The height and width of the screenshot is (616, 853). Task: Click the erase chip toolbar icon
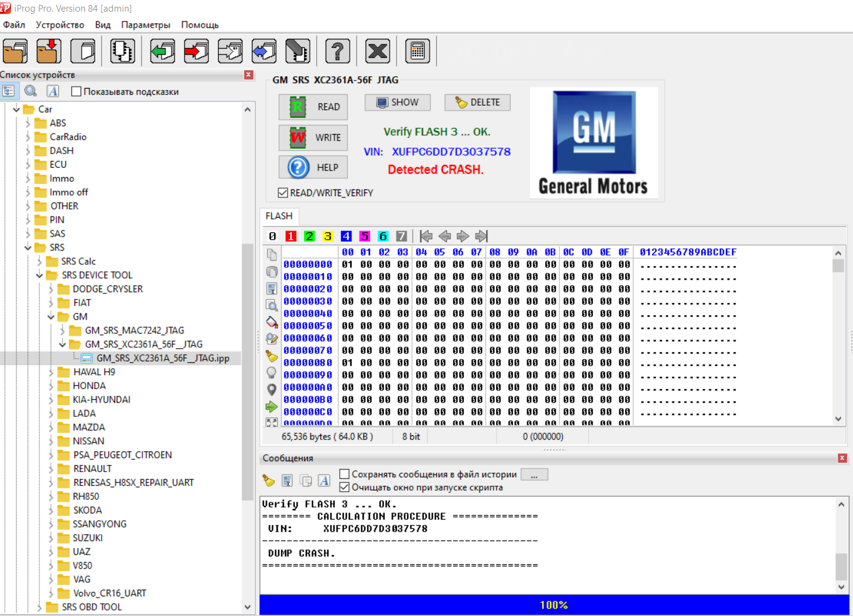(297, 51)
